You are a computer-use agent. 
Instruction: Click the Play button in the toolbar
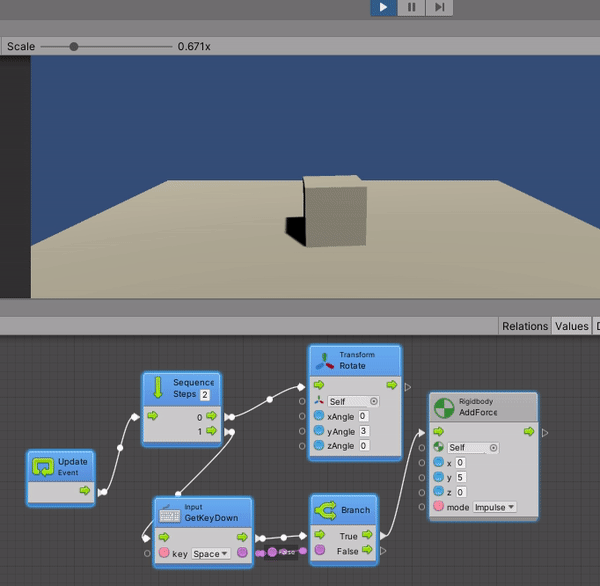click(x=384, y=7)
